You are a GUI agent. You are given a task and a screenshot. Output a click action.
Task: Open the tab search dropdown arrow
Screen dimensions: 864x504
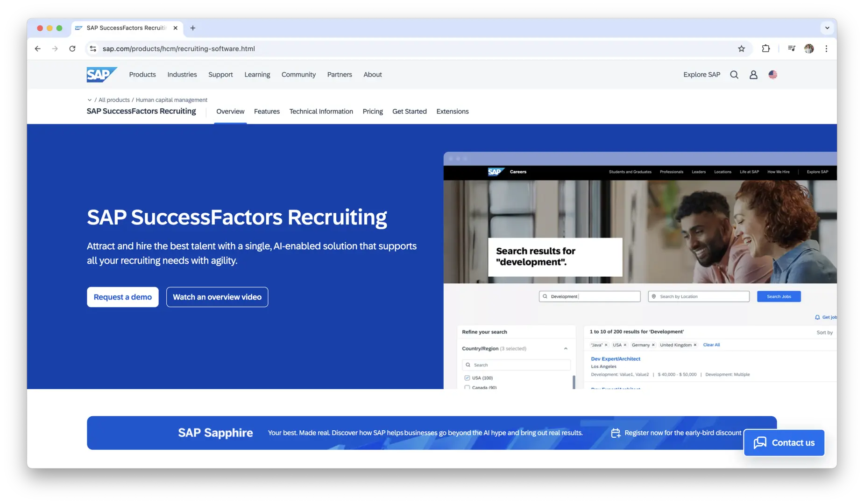[827, 28]
